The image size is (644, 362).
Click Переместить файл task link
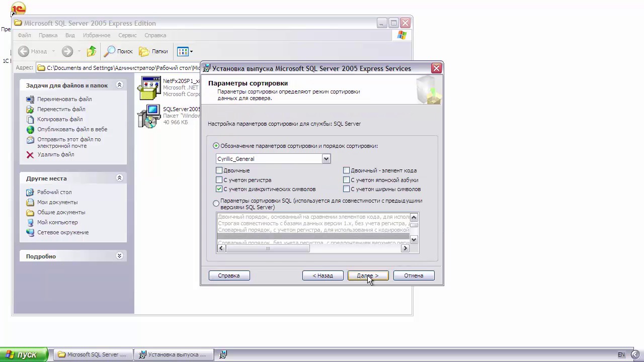(x=61, y=109)
